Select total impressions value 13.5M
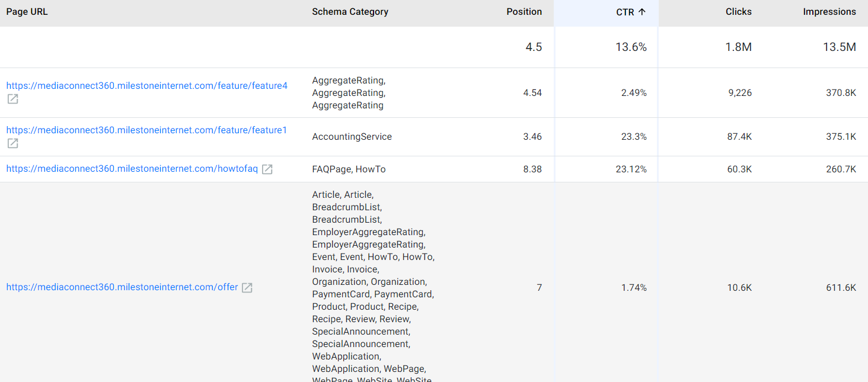This screenshot has height=382, width=868. click(840, 47)
